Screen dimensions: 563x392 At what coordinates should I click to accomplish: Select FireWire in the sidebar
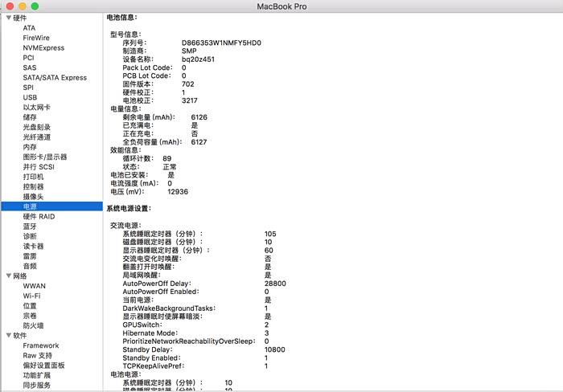[36, 38]
